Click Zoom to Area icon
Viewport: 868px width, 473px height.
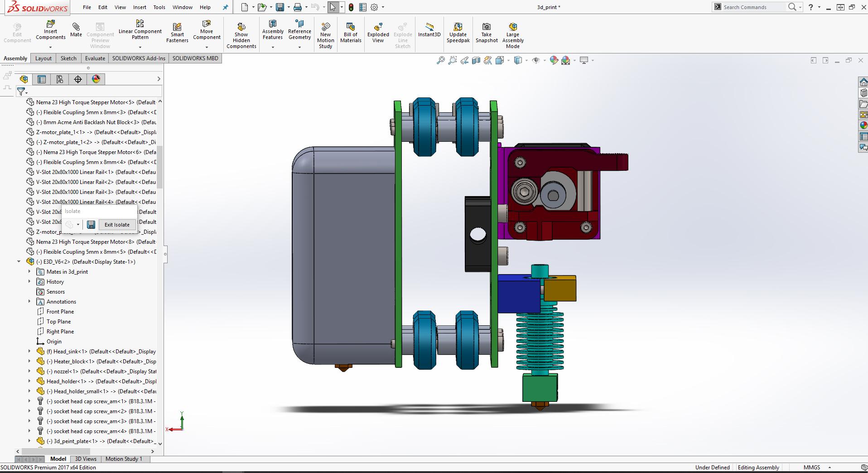[452, 60]
